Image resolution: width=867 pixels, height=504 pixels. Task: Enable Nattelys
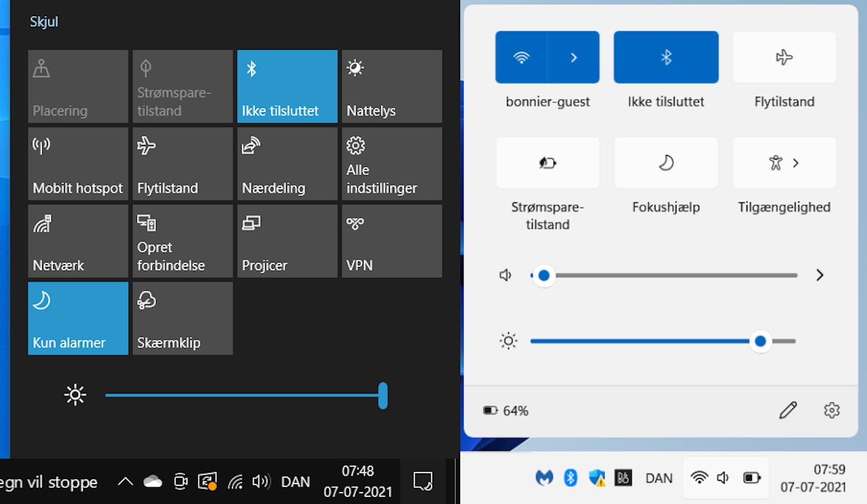(391, 87)
